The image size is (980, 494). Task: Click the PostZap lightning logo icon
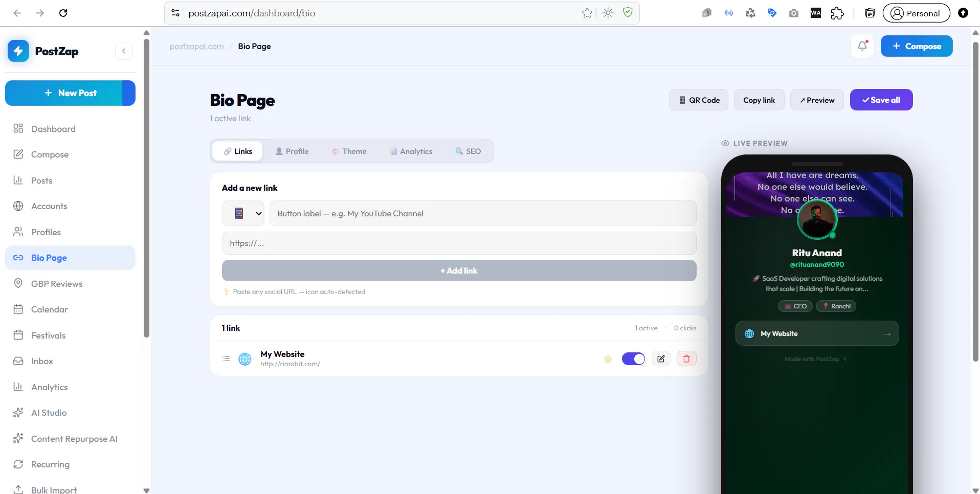[x=18, y=51]
